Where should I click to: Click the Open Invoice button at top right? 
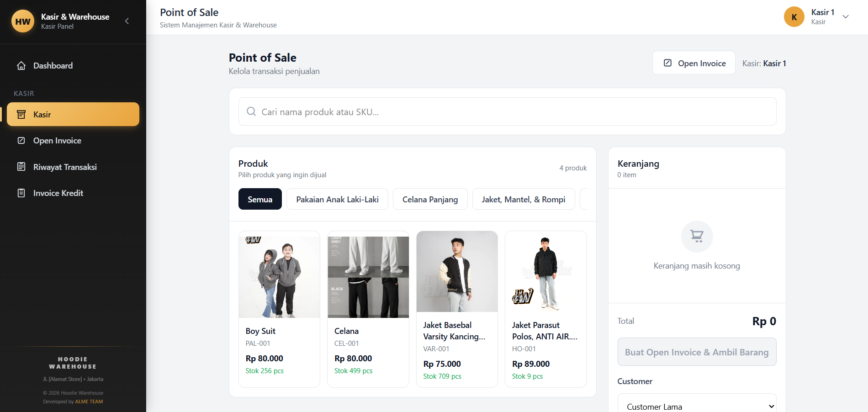click(693, 63)
